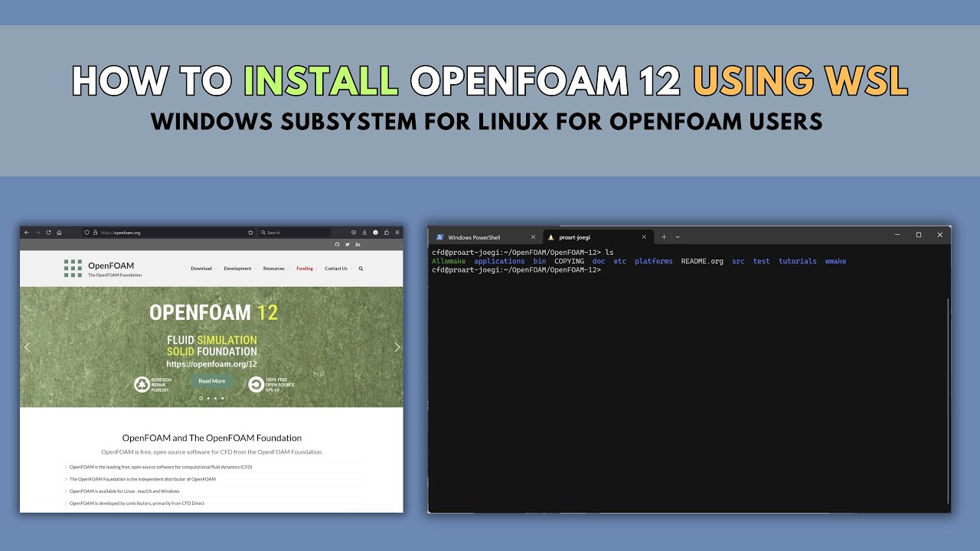
Task: Click the recycle Redesign Repair Publish icon
Action: click(142, 384)
